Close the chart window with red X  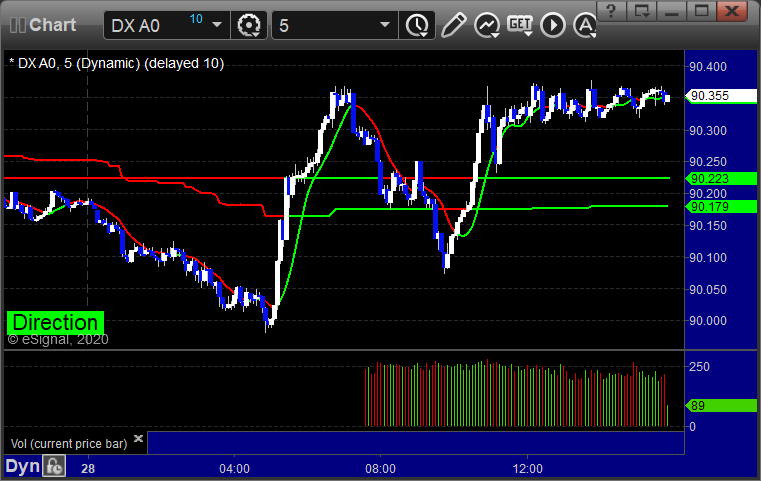pyautogui.click(x=732, y=11)
